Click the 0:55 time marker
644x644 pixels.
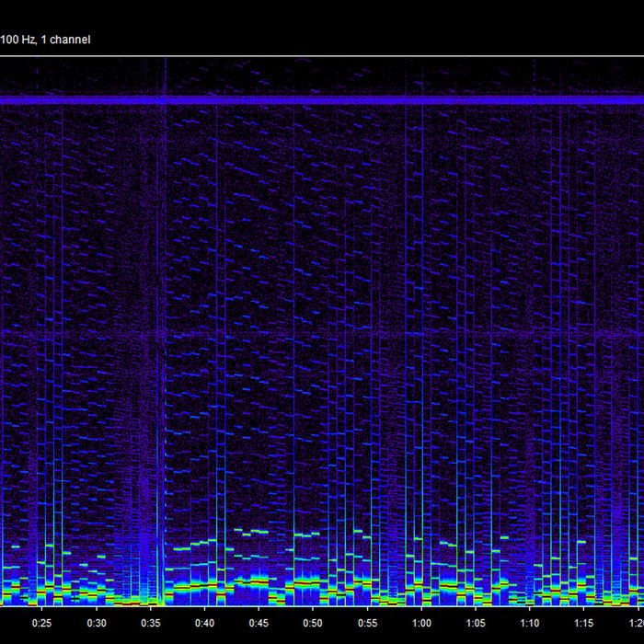368,623
